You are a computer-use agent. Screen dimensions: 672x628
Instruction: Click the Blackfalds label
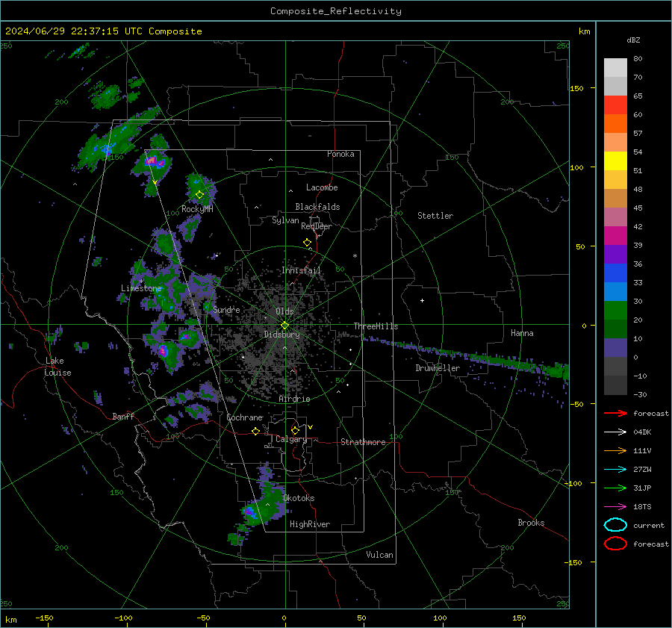click(317, 207)
